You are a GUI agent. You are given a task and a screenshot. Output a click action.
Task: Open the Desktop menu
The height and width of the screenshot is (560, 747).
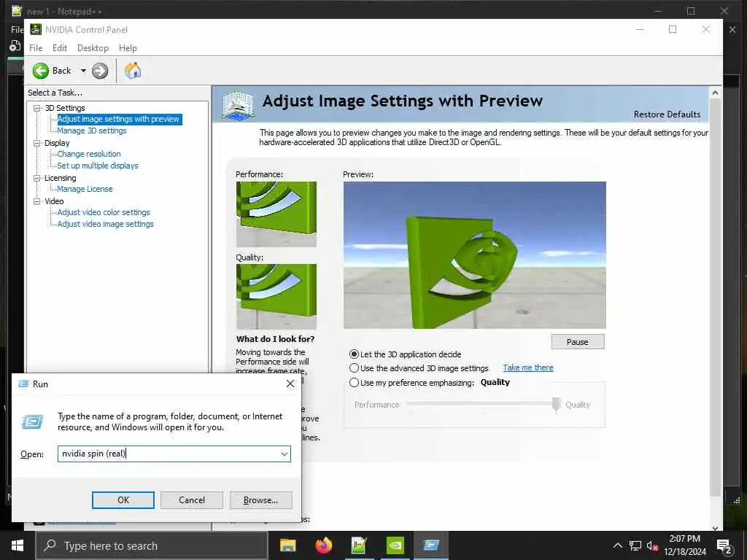pos(93,48)
